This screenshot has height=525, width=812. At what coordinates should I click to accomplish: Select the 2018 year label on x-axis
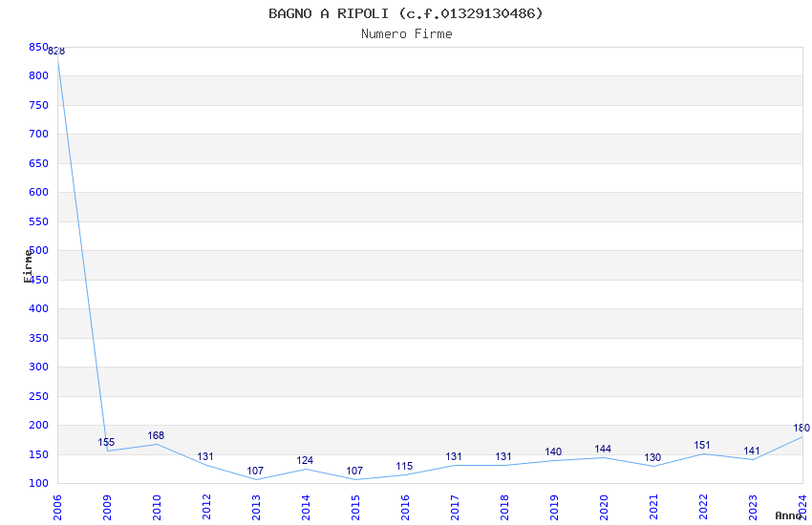coord(504,508)
